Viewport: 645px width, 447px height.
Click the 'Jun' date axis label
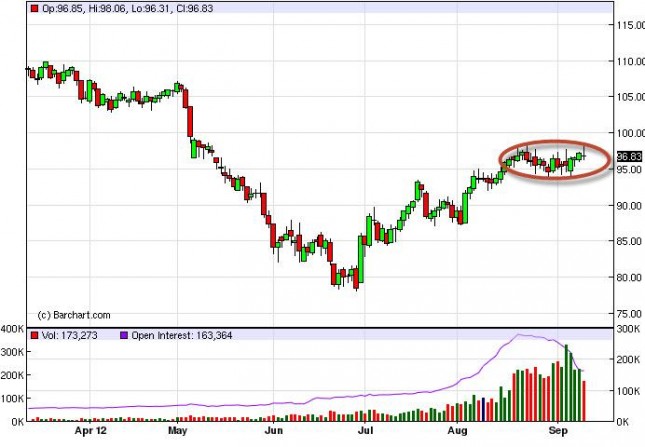click(x=274, y=431)
